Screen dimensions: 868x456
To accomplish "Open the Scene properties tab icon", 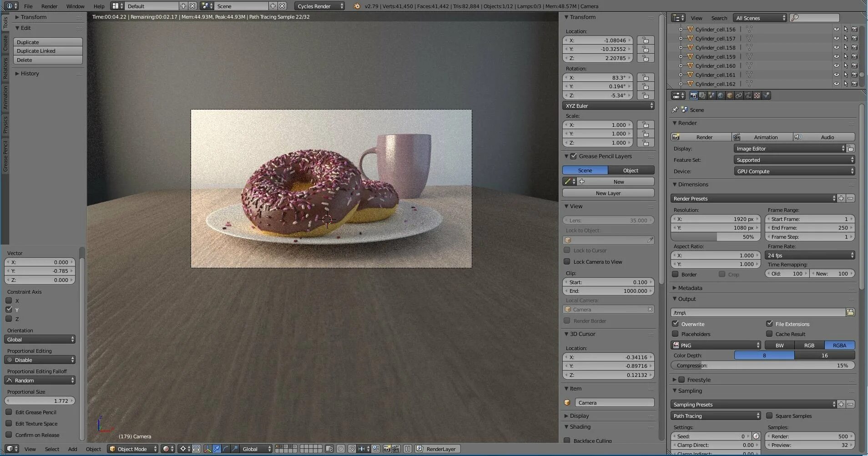I will [712, 95].
